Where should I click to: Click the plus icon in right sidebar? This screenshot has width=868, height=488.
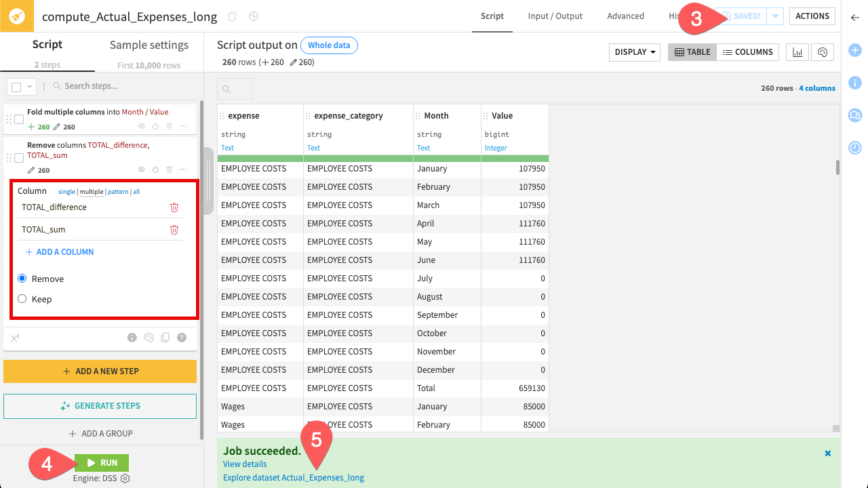tap(854, 50)
